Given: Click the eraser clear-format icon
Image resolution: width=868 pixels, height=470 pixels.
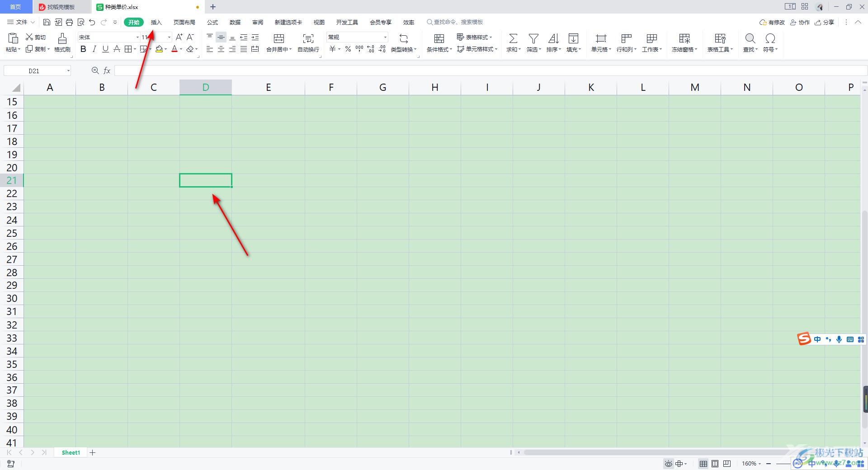Looking at the screenshot, I should pos(190,49).
